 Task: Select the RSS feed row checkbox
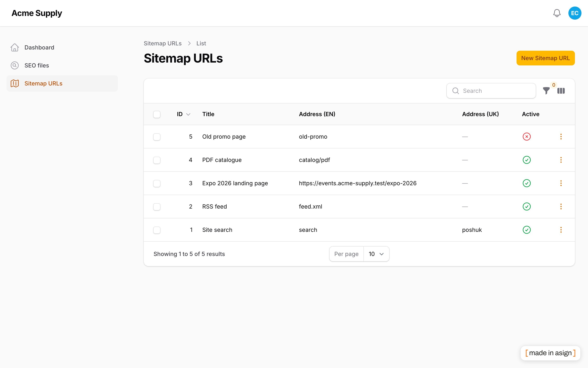pyautogui.click(x=157, y=207)
